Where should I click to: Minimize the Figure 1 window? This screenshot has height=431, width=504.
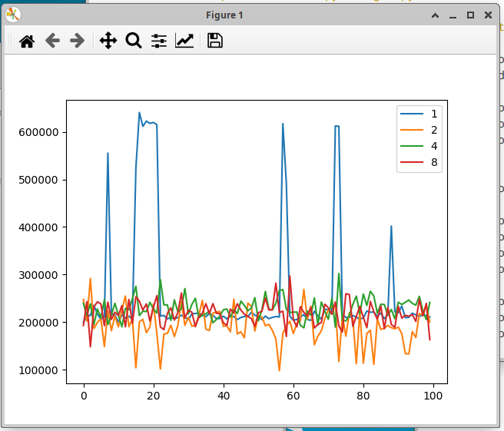[x=453, y=15]
